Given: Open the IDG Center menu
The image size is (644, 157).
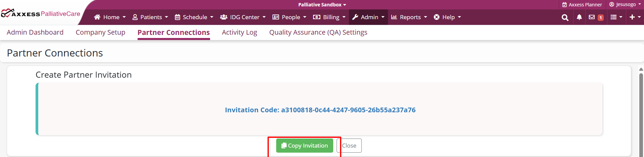Looking at the screenshot, I should [x=243, y=17].
